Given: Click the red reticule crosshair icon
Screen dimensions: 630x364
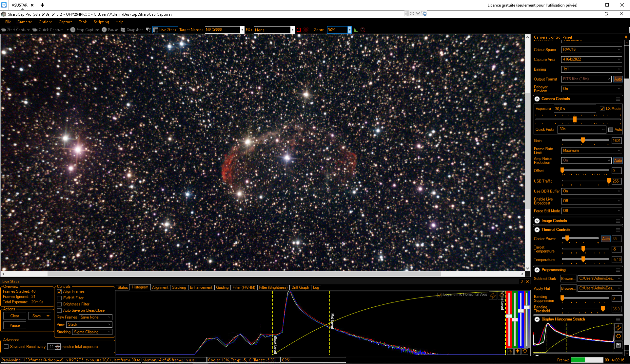Looking at the screenshot, I should point(306,30).
